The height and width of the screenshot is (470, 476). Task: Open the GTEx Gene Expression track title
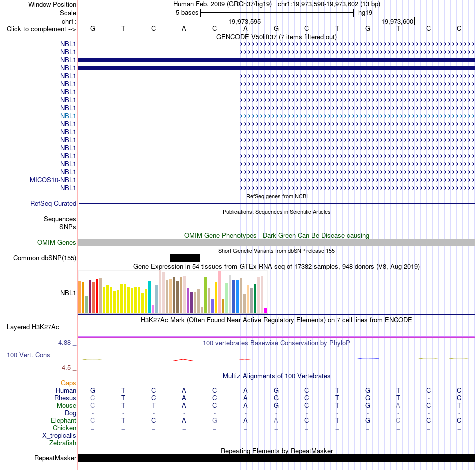point(277,267)
